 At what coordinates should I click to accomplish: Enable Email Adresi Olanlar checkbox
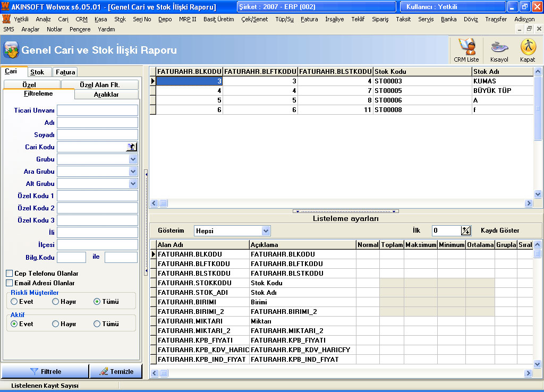(9, 283)
